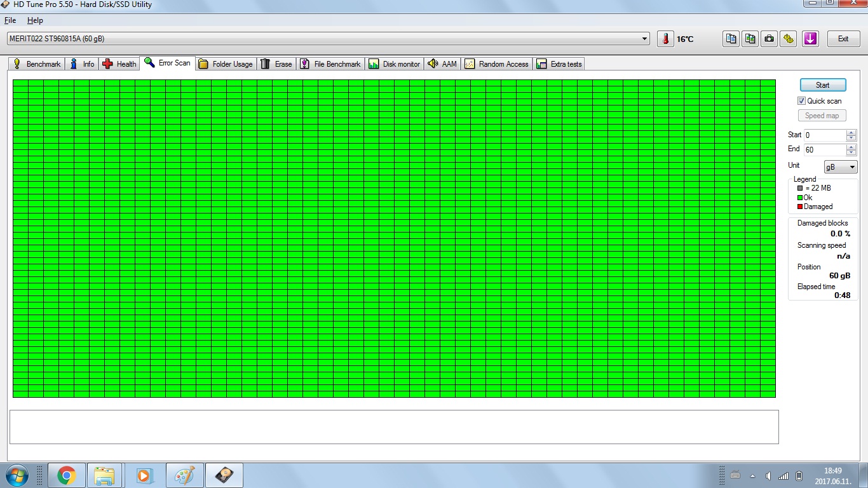Click the network signal tray icon

783,475
